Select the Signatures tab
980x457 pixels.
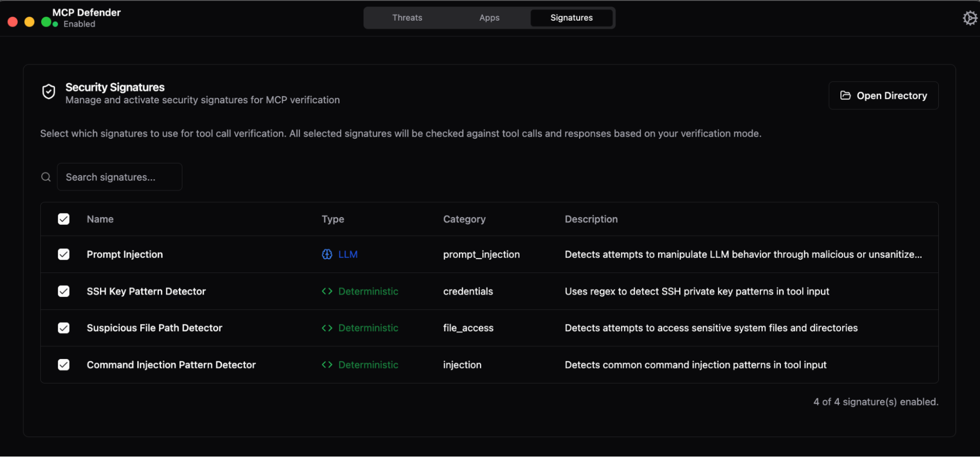point(571,18)
